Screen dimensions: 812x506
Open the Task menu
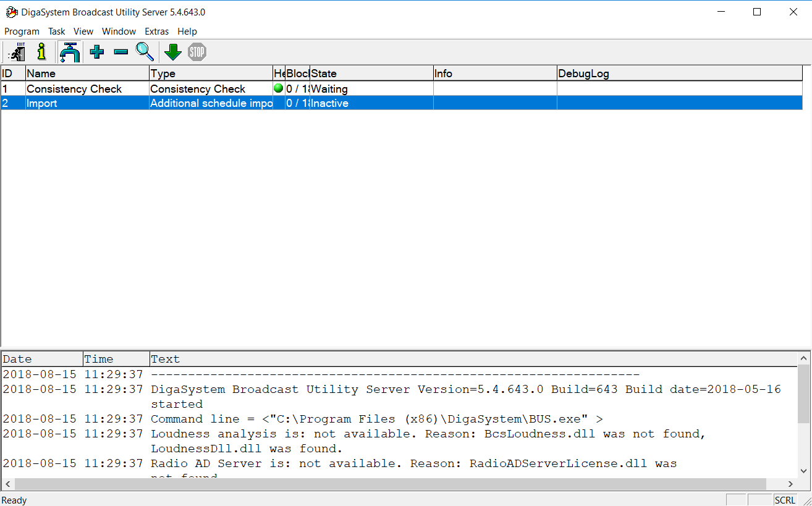click(x=57, y=32)
